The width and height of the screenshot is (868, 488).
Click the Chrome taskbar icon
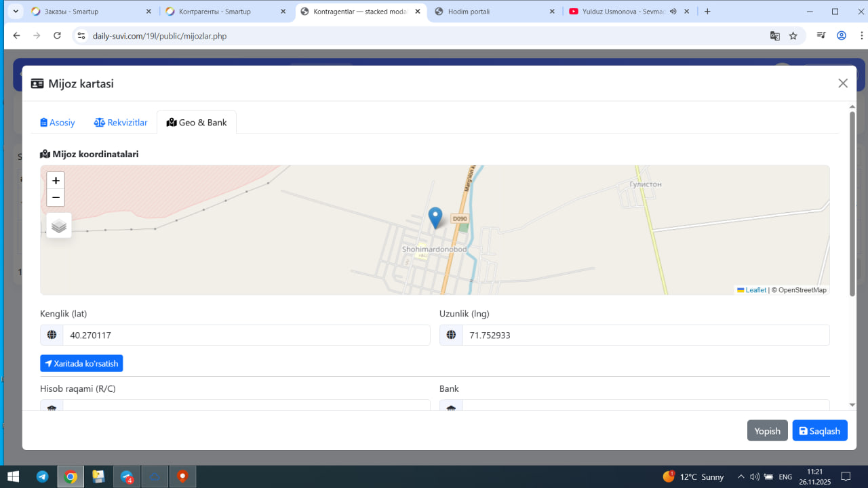pyautogui.click(x=71, y=476)
